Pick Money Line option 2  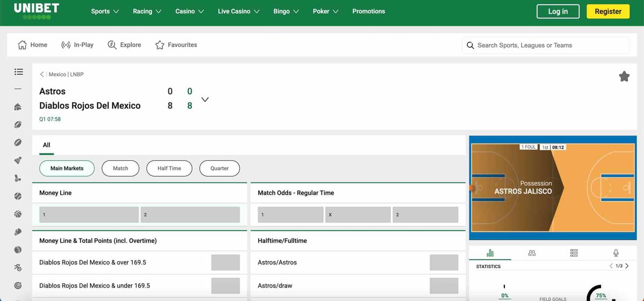pos(190,215)
